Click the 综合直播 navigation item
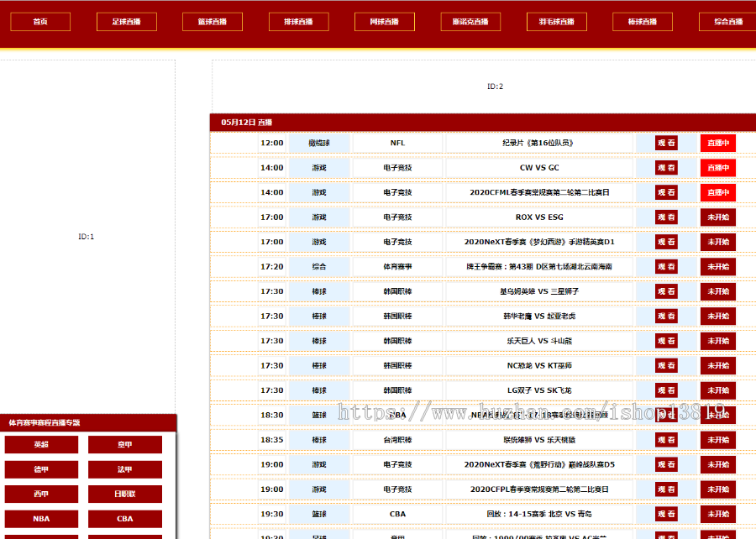Screen dimensions: 756x539 click(727, 22)
